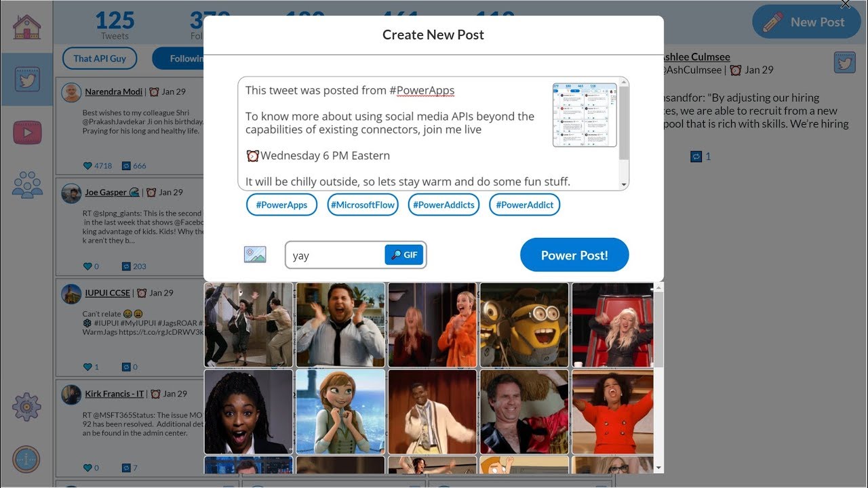This screenshot has height=488, width=868.
Task: Select the clapping man in tie GIF
Action: click(x=340, y=325)
